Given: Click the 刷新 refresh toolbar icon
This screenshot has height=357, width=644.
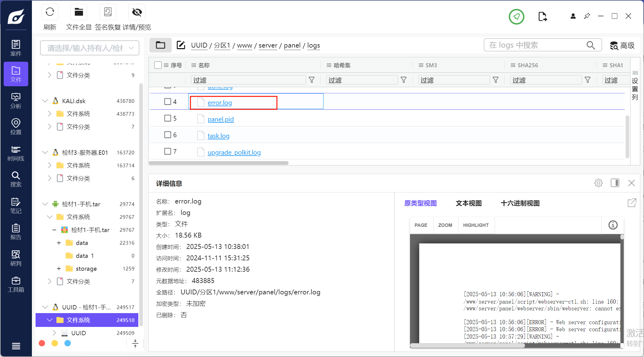Looking at the screenshot, I should (50, 12).
